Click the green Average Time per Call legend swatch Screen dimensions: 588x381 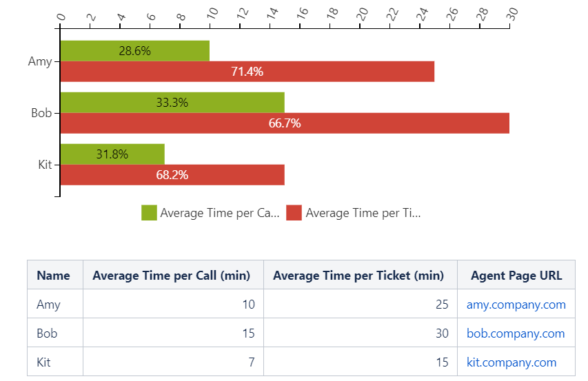pos(149,213)
